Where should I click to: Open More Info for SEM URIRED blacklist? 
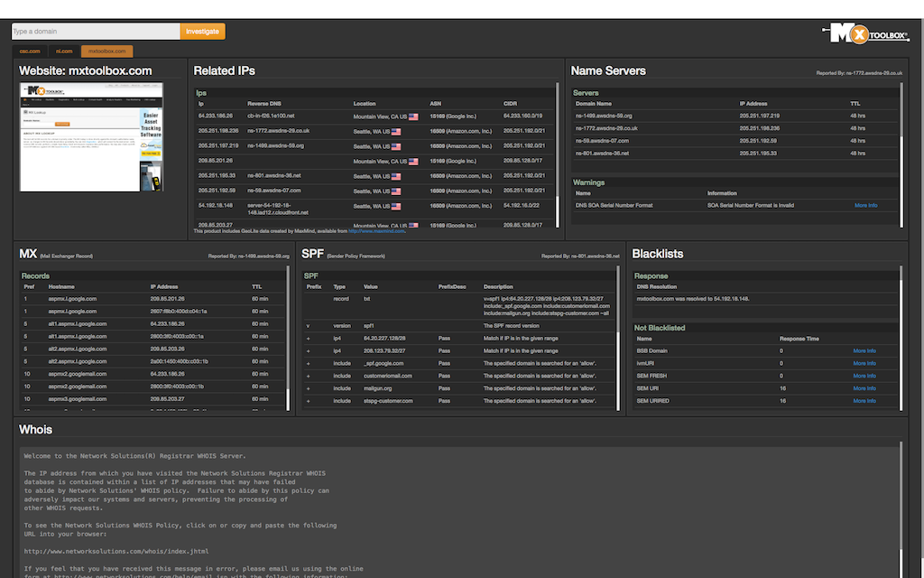point(864,400)
